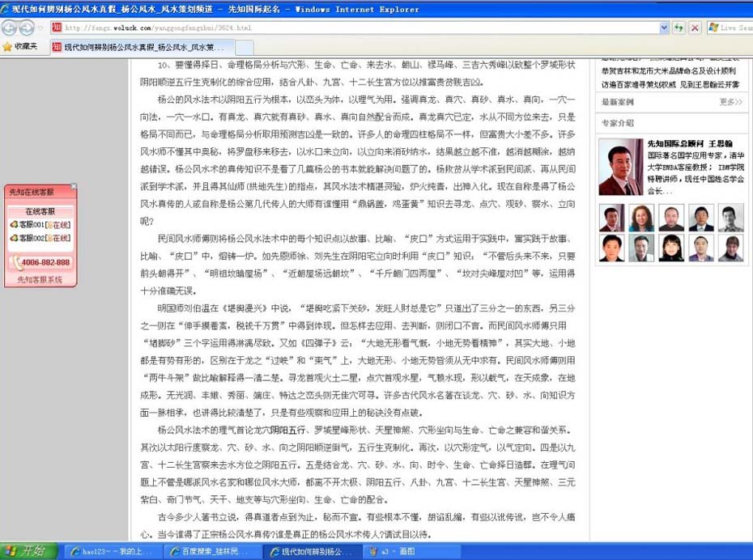The image size is (753, 560).
Task: Open fifth expert thumbnail in bottom row
Action: pyautogui.click(x=731, y=248)
